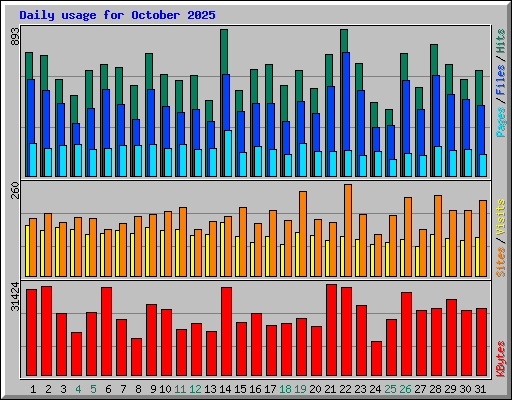
Task: Click the green weekend day label 19
Action: pos(300,389)
